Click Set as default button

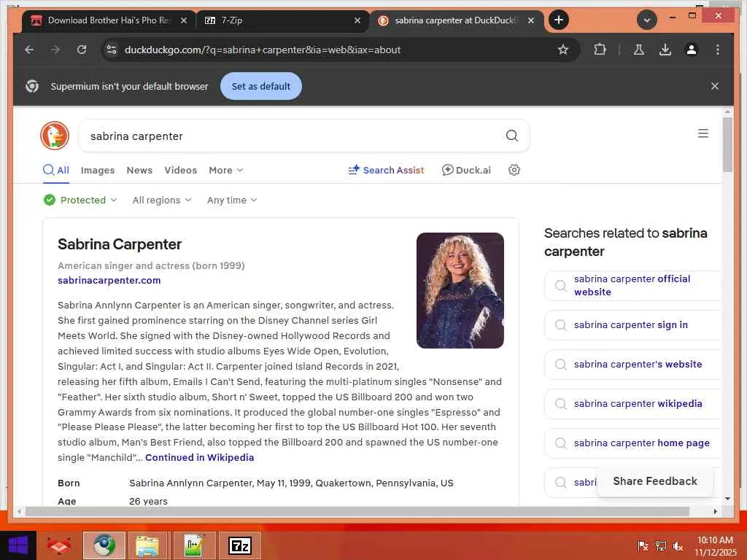261,86
